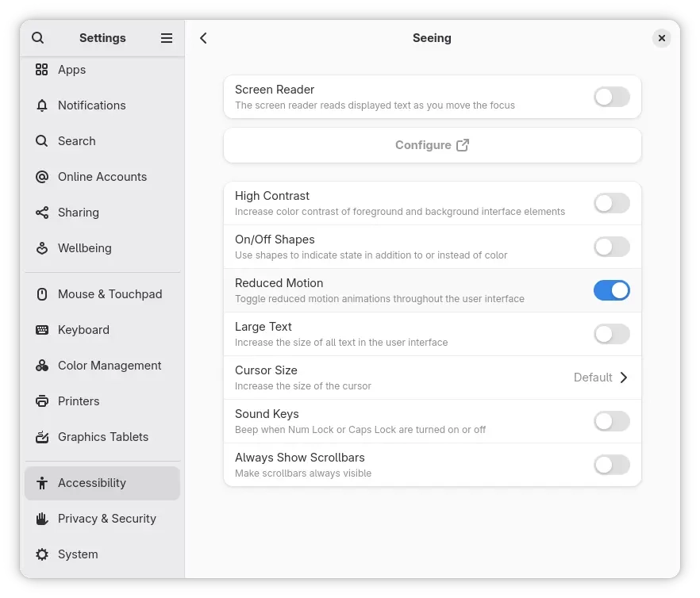This screenshot has height=598, width=700.
Task: Turn on High Contrast toggle
Action: pos(611,203)
